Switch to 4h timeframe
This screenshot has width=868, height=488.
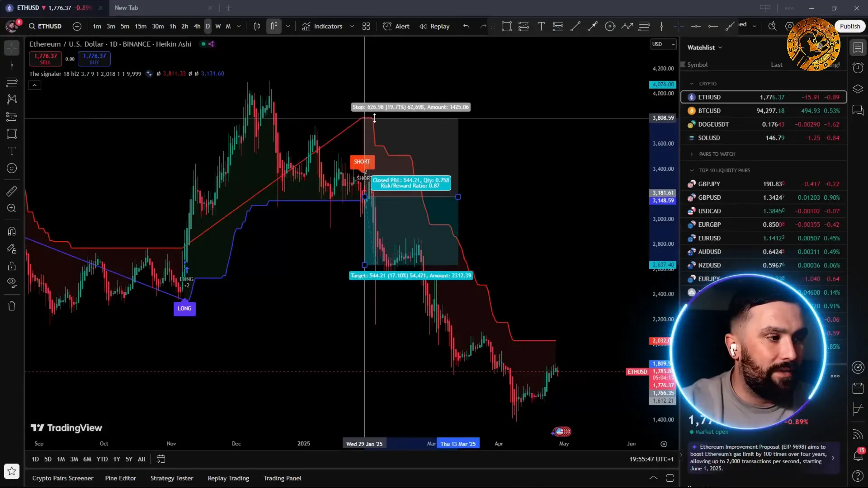coord(197,26)
